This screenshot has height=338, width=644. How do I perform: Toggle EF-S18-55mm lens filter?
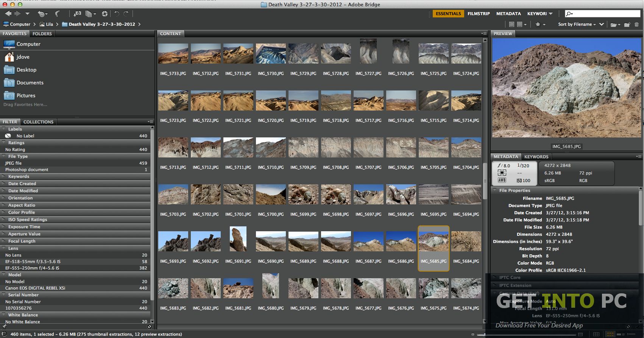coord(76,262)
